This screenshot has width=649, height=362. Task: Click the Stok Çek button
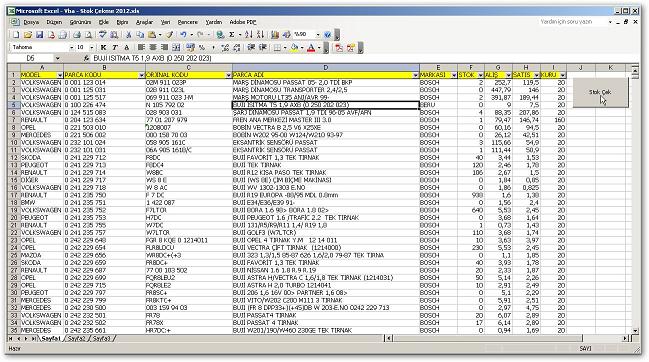(600, 92)
